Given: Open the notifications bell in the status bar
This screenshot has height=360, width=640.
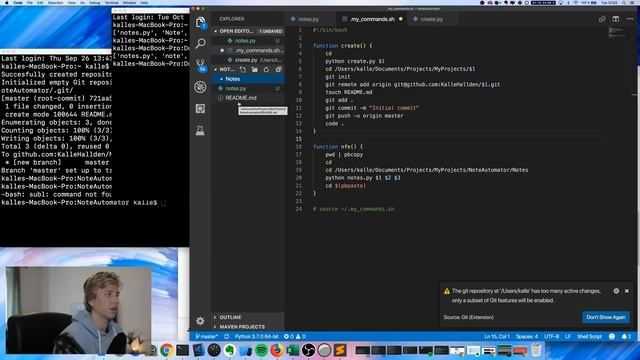Looking at the screenshot, I should tap(626, 336).
